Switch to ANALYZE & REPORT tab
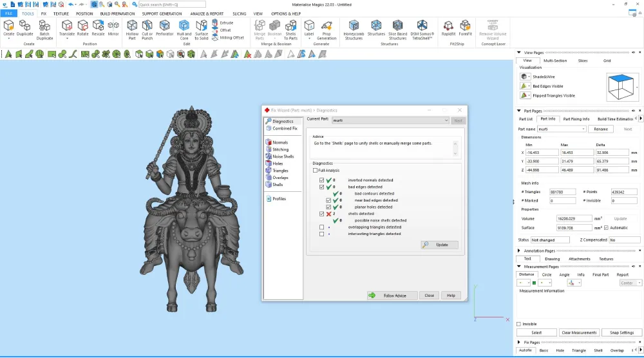Viewport: 644px width, 358px height. pos(207,14)
